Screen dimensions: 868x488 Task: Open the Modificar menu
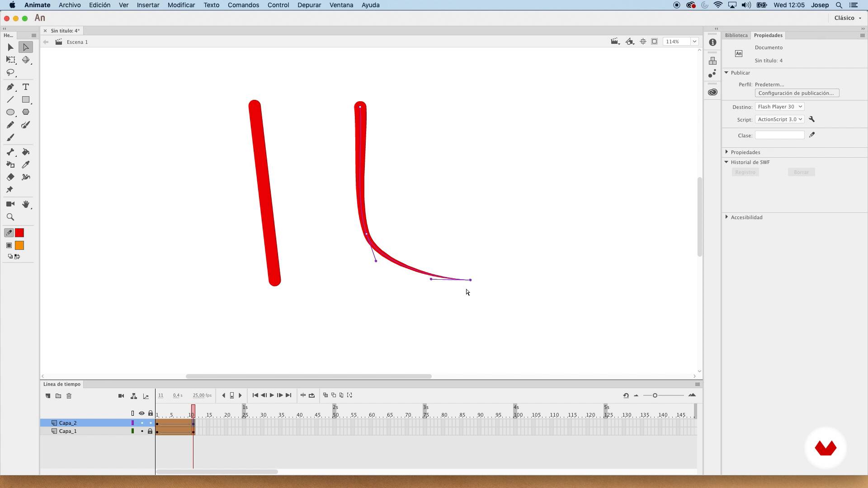tap(181, 5)
